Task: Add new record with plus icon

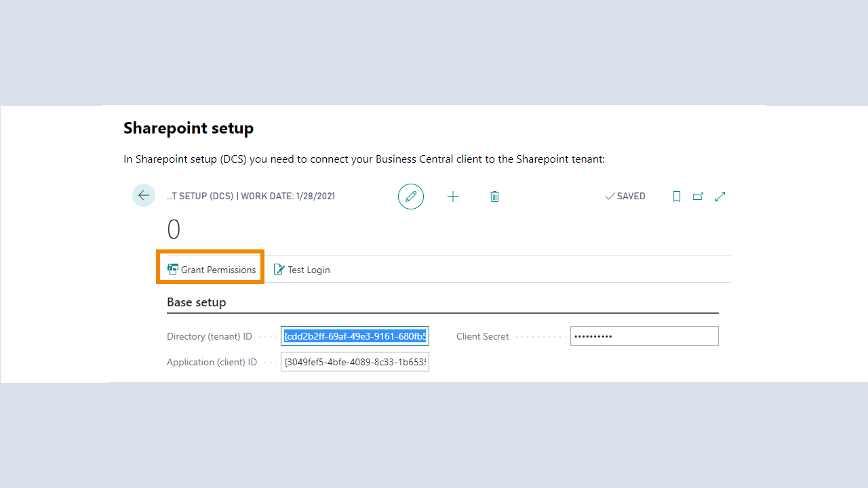Action: [x=453, y=197]
